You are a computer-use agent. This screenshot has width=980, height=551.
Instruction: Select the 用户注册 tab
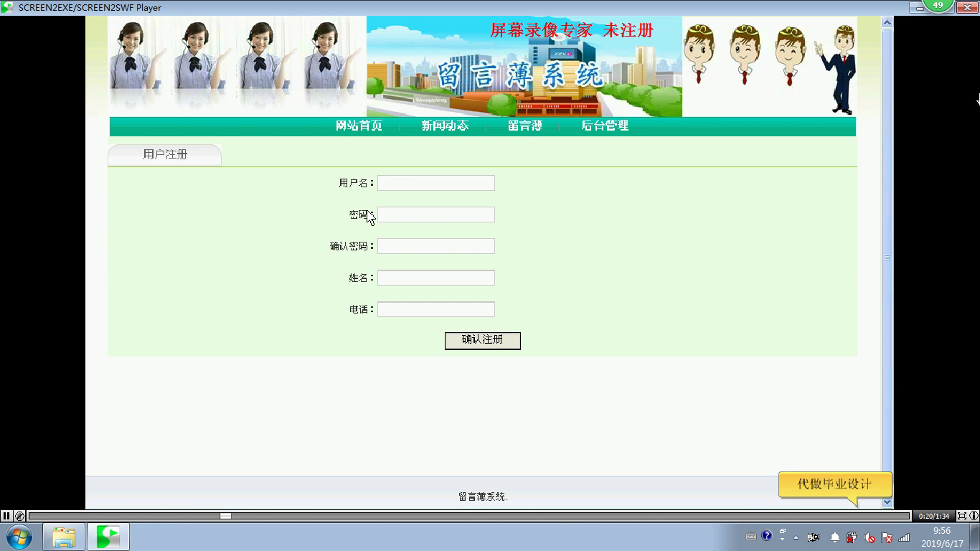click(165, 155)
